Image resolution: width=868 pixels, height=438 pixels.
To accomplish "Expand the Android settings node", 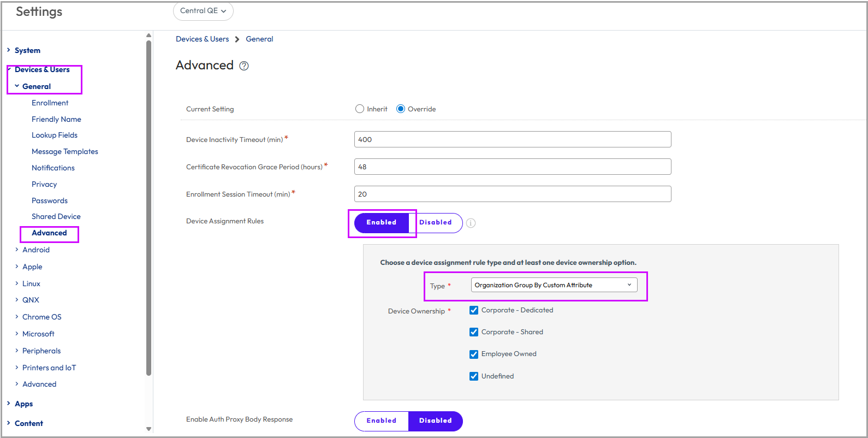I will [x=17, y=250].
